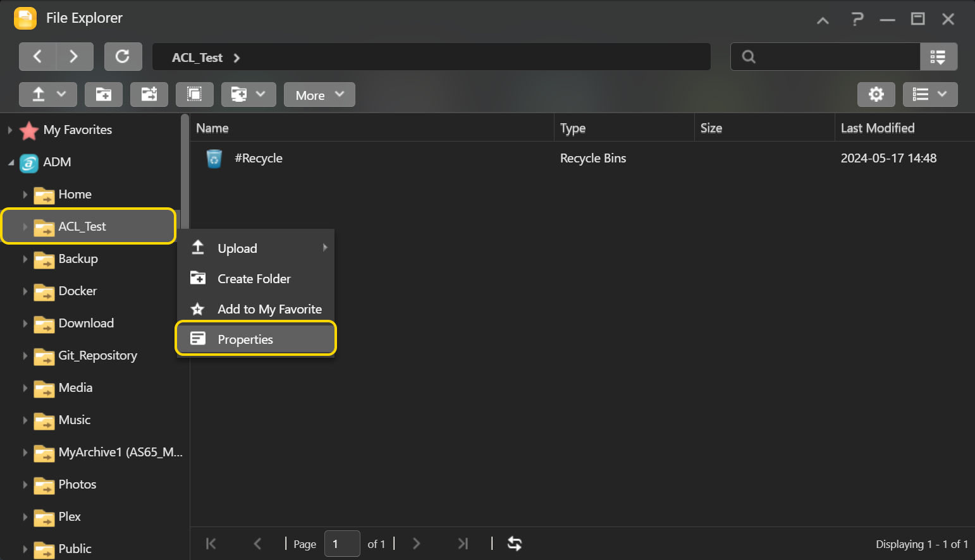
Task: Open the Public folder
Action: [x=75, y=549]
